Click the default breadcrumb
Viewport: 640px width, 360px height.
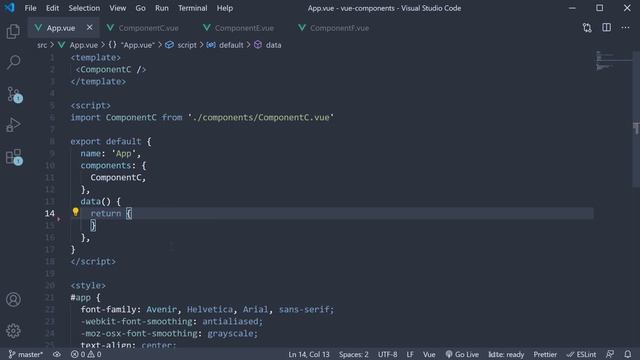(x=225, y=45)
